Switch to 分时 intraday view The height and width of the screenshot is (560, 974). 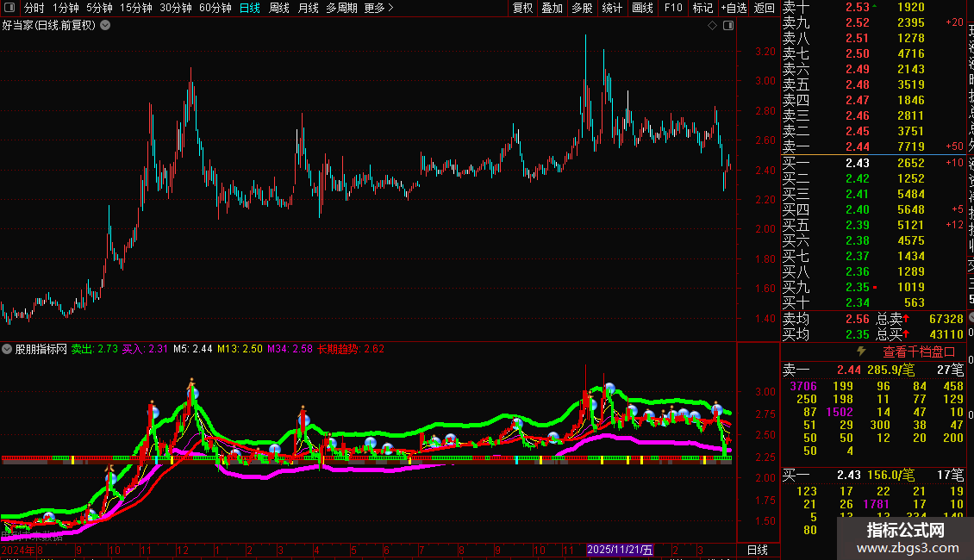[34, 8]
